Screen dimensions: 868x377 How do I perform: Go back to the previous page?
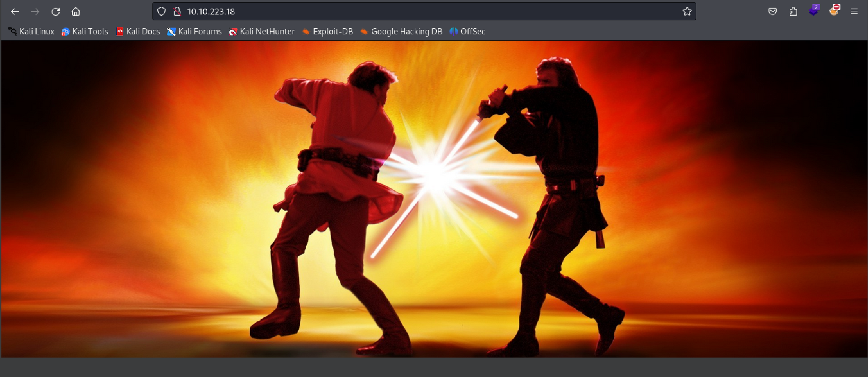pyautogui.click(x=15, y=12)
